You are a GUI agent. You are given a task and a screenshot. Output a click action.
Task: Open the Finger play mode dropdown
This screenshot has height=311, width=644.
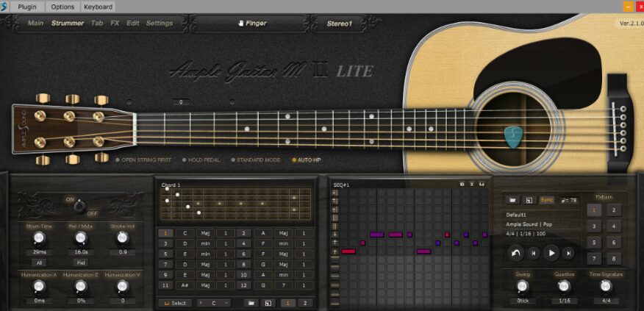251,24
